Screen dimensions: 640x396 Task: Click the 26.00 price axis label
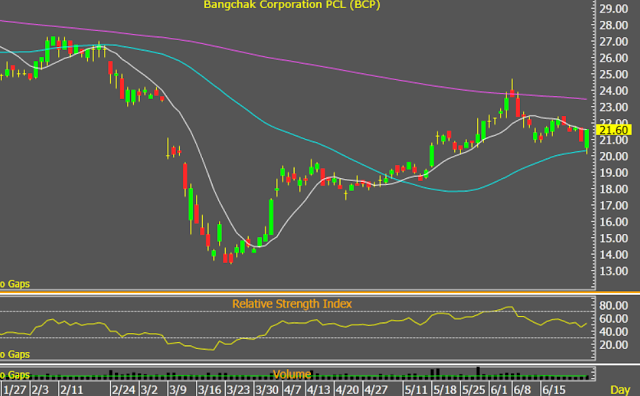point(613,58)
